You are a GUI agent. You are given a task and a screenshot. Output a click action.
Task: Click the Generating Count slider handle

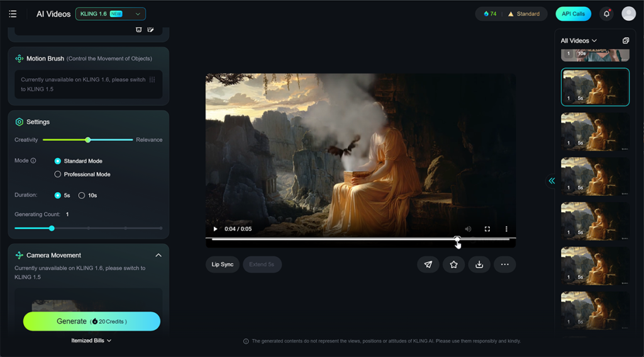click(52, 229)
